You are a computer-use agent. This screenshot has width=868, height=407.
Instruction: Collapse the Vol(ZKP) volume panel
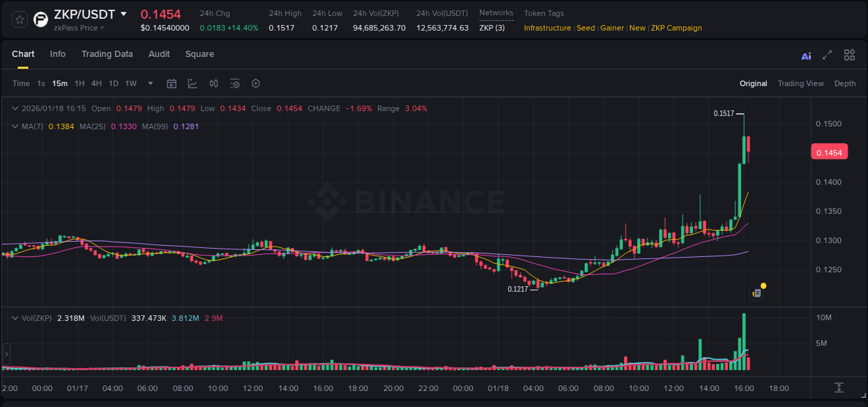click(x=15, y=317)
